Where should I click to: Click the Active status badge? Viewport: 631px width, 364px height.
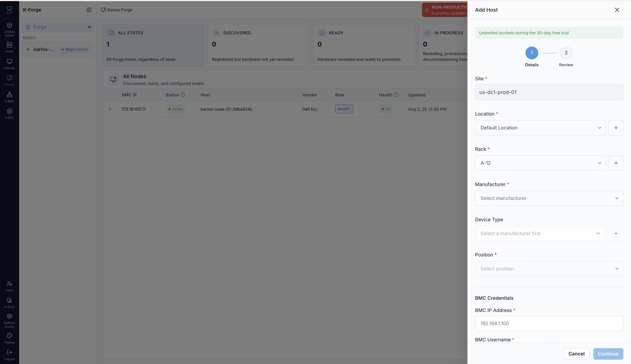(x=175, y=109)
